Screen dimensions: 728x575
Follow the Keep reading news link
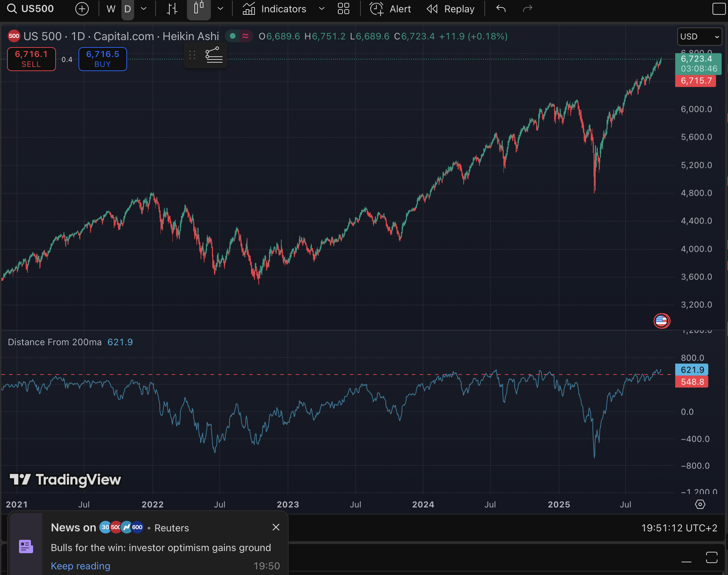tap(81, 566)
